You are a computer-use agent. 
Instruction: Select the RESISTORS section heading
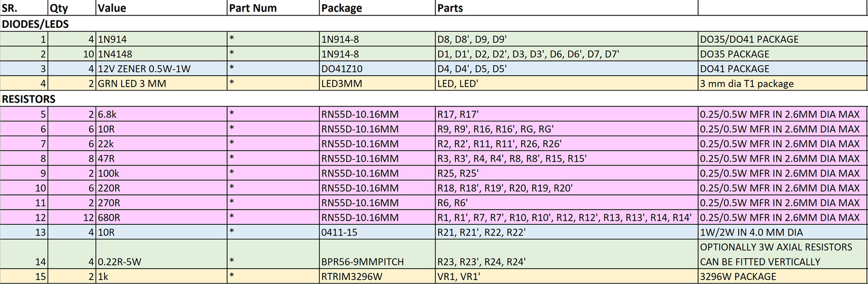(29, 99)
